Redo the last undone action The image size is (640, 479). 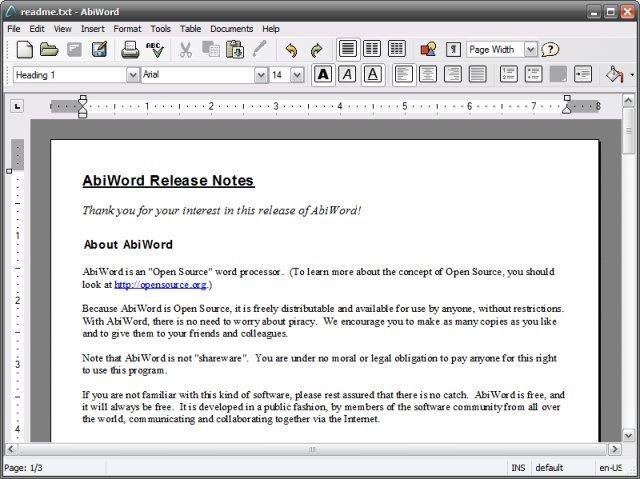(316, 50)
